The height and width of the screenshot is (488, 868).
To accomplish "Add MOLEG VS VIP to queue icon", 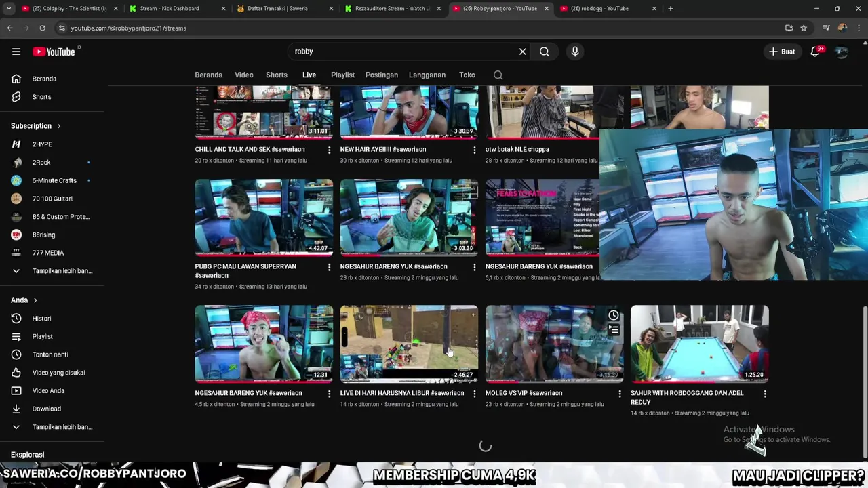I will click(x=613, y=330).
